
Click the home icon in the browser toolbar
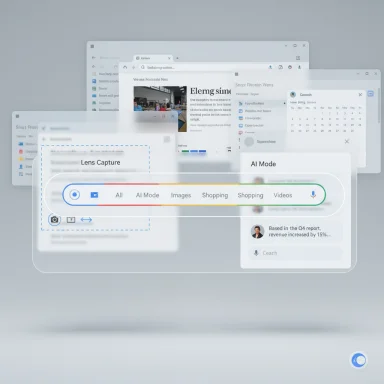click(x=125, y=67)
